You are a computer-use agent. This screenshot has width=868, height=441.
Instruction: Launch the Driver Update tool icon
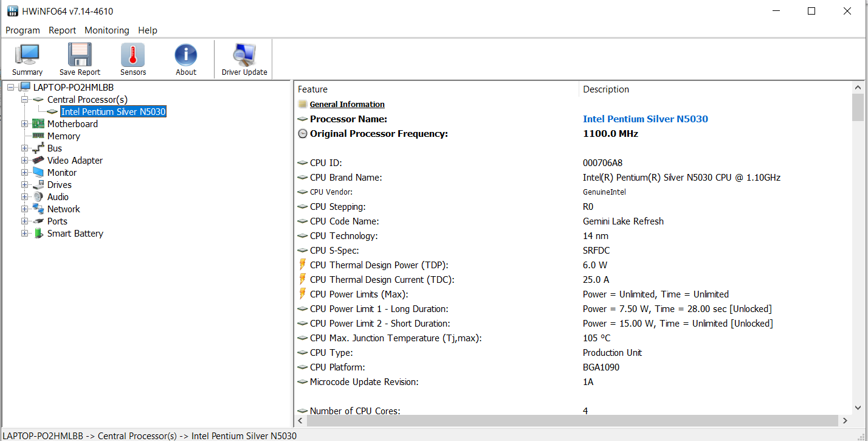click(244, 55)
